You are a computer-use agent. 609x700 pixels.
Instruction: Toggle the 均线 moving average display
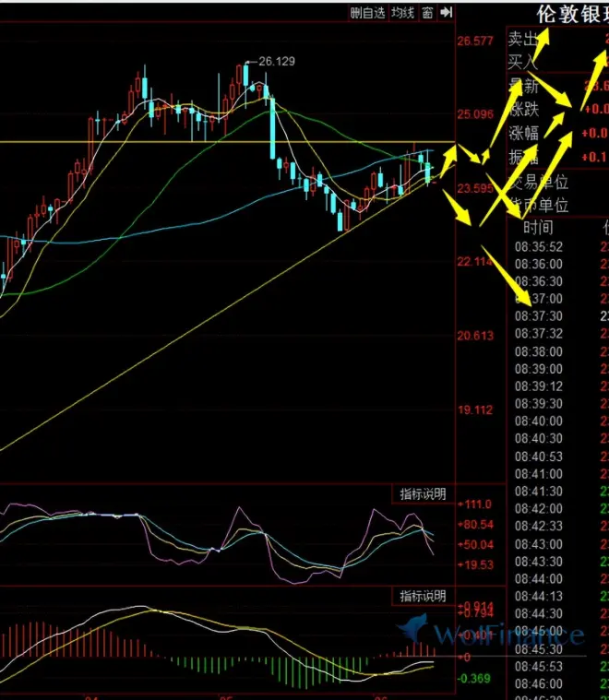click(x=401, y=12)
